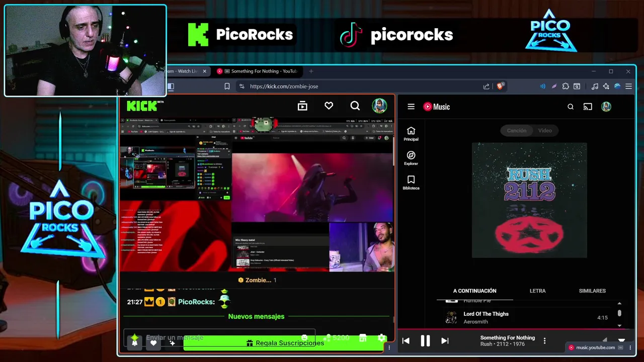Click the chat heart quick-emote button
Viewport: 644px width, 362px height.
153,343
